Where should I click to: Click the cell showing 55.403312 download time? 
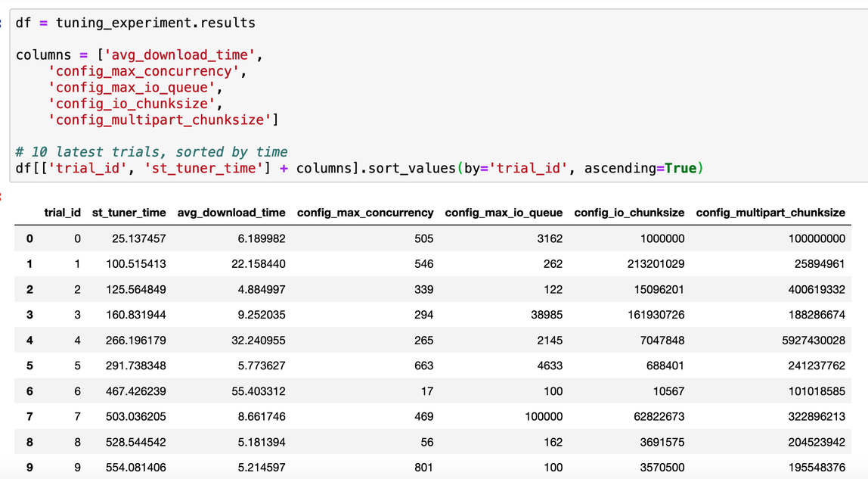pos(257,391)
